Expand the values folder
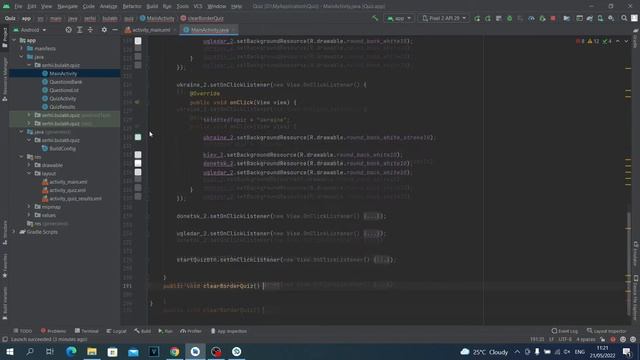The height and width of the screenshot is (360, 640). click(29, 215)
